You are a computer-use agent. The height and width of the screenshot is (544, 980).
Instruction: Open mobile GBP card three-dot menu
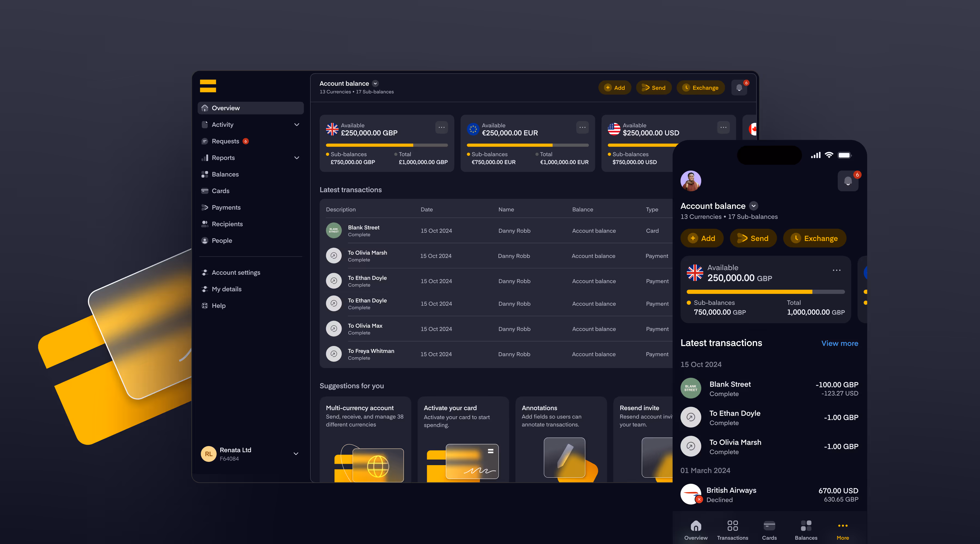(x=836, y=270)
